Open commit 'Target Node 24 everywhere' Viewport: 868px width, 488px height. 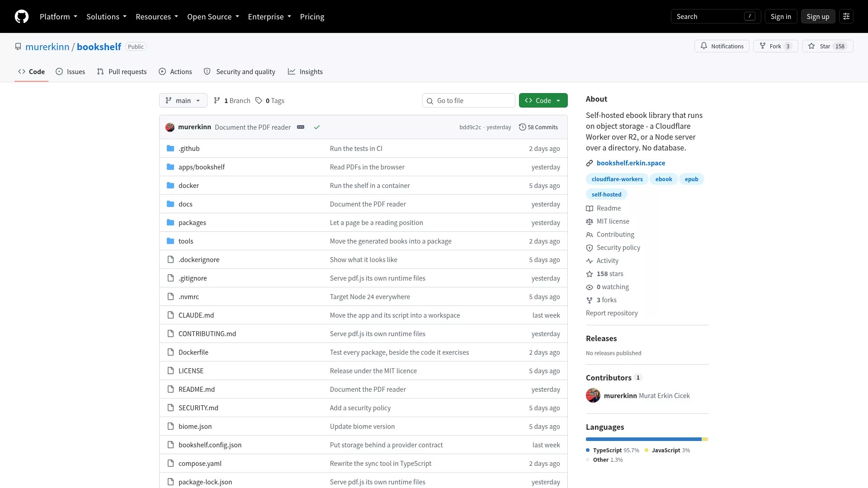click(x=370, y=296)
